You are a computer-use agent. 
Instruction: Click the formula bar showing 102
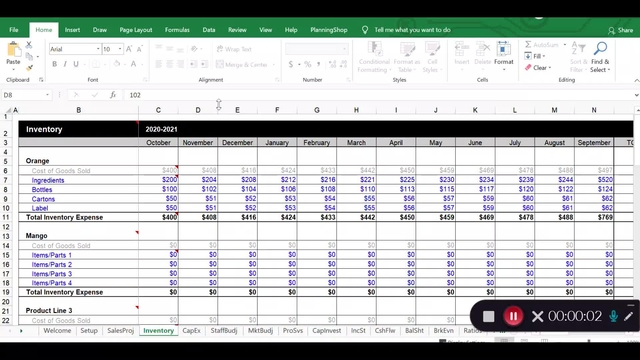click(379, 95)
